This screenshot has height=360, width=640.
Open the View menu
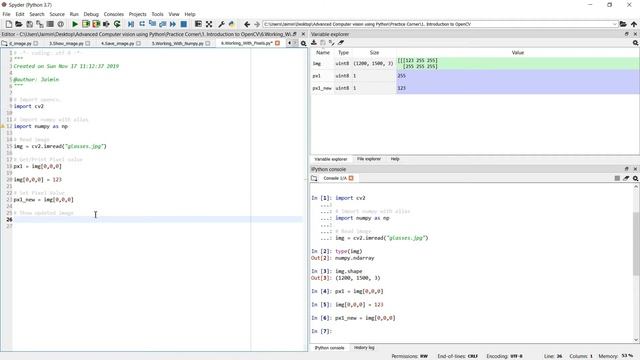pos(174,14)
